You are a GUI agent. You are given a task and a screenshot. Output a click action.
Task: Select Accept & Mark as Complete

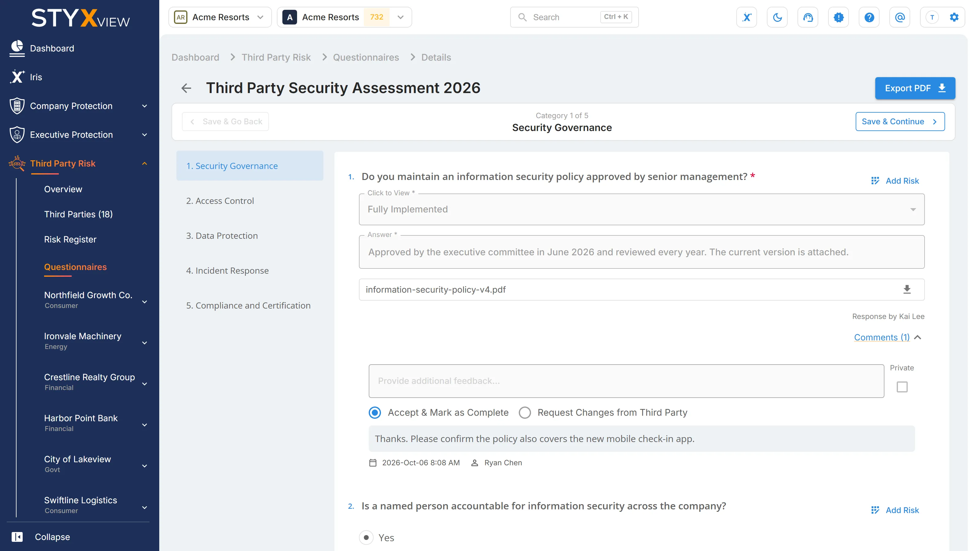click(375, 412)
